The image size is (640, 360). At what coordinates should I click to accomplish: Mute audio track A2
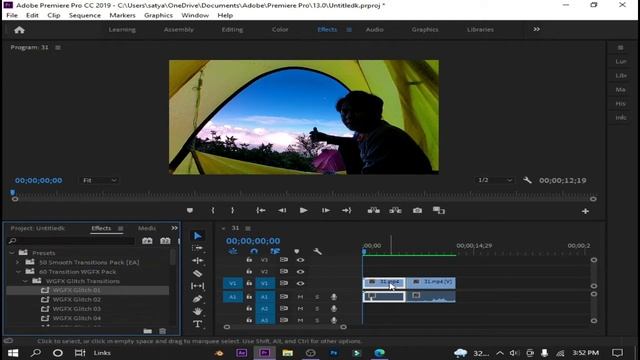pyautogui.click(x=300, y=309)
